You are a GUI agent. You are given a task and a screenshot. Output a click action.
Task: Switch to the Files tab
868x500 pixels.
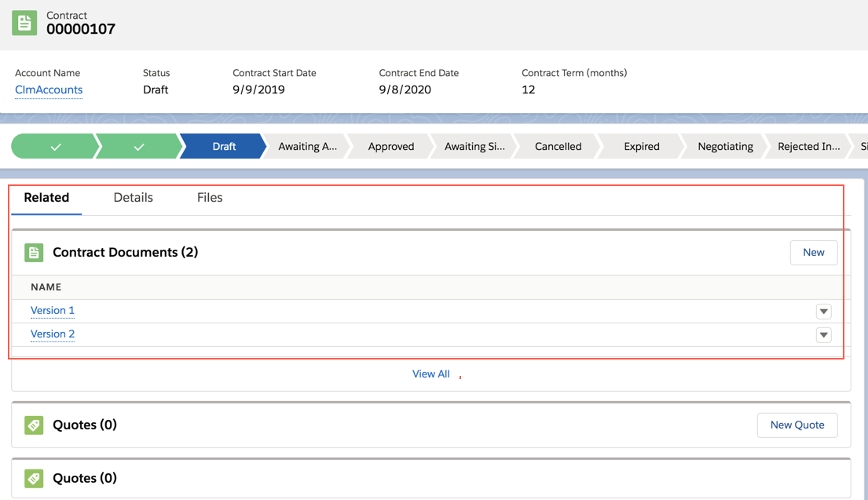(210, 198)
